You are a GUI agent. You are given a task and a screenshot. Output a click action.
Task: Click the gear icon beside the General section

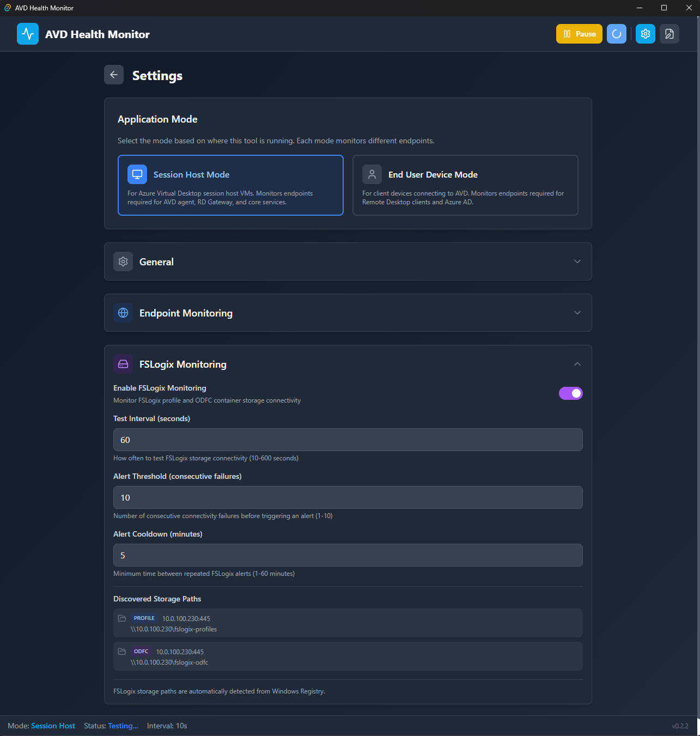click(123, 261)
